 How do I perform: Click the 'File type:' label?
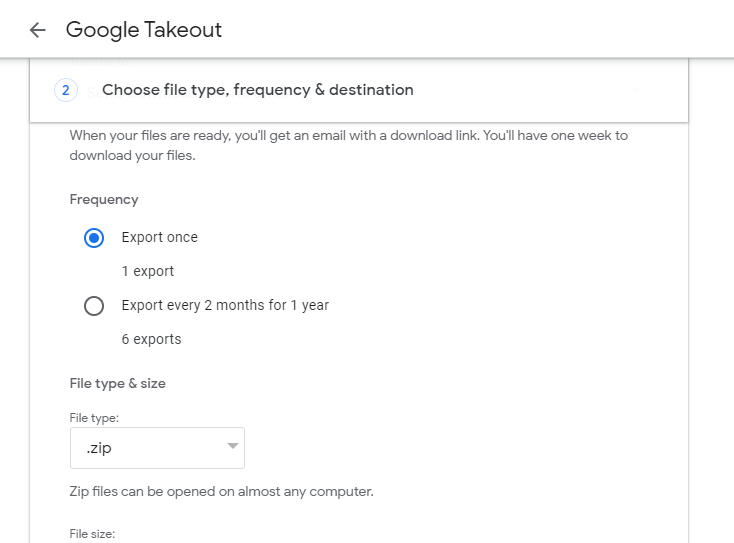pyautogui.click(x=94, y=418)
